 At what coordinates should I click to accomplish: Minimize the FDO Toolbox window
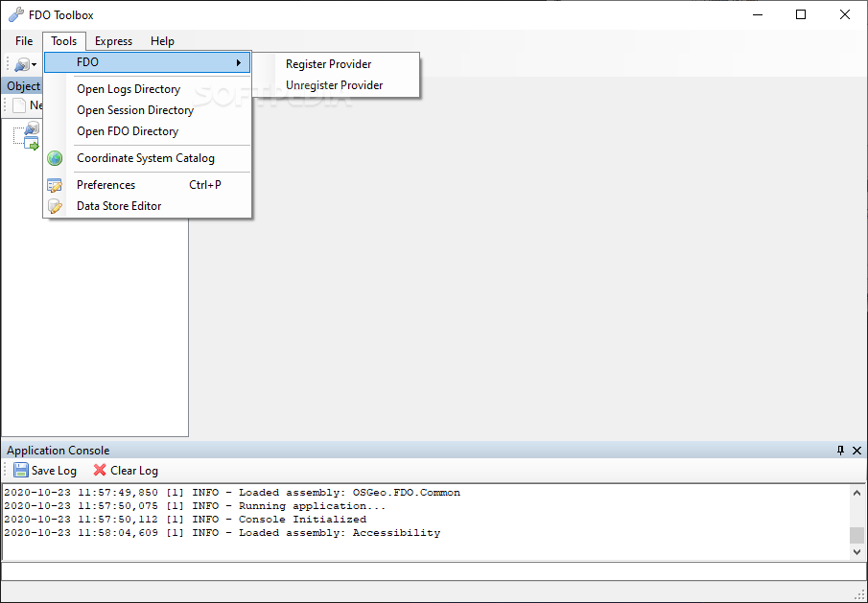[x=758, y=14]
